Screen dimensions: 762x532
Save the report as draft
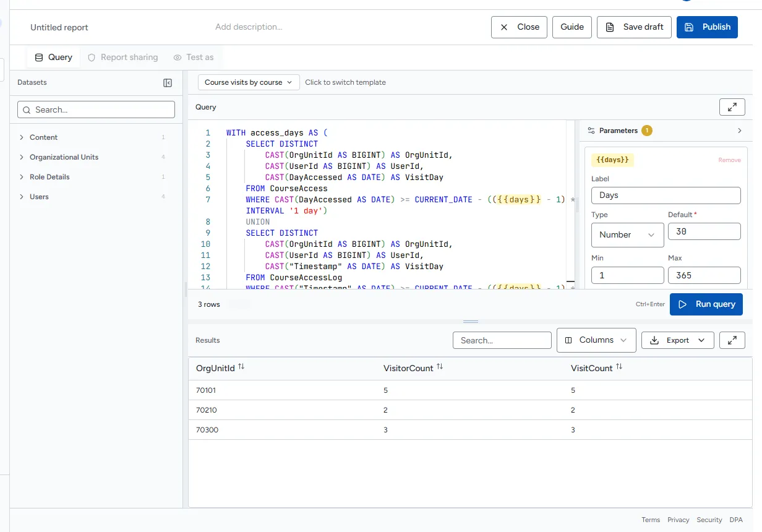[634, 27]
